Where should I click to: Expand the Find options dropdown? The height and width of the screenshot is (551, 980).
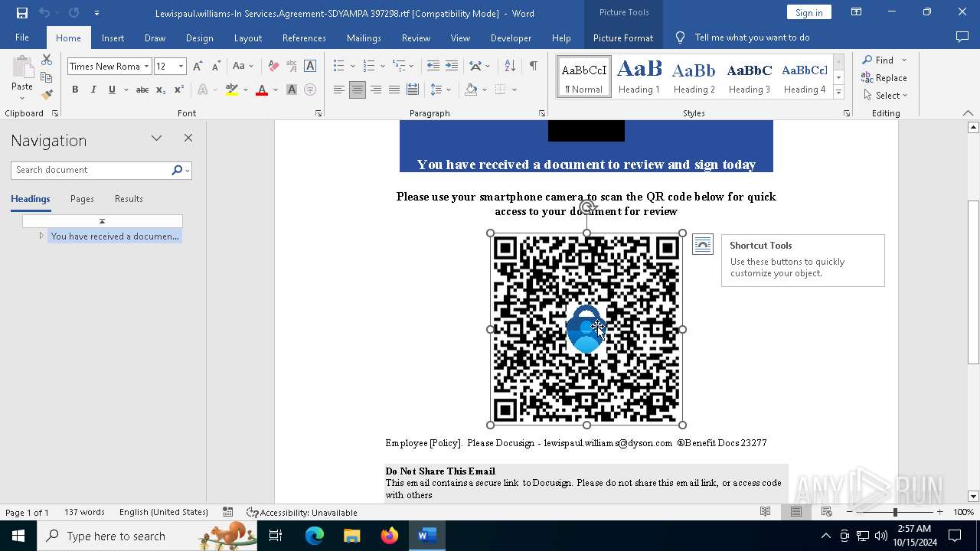(904, 60)
